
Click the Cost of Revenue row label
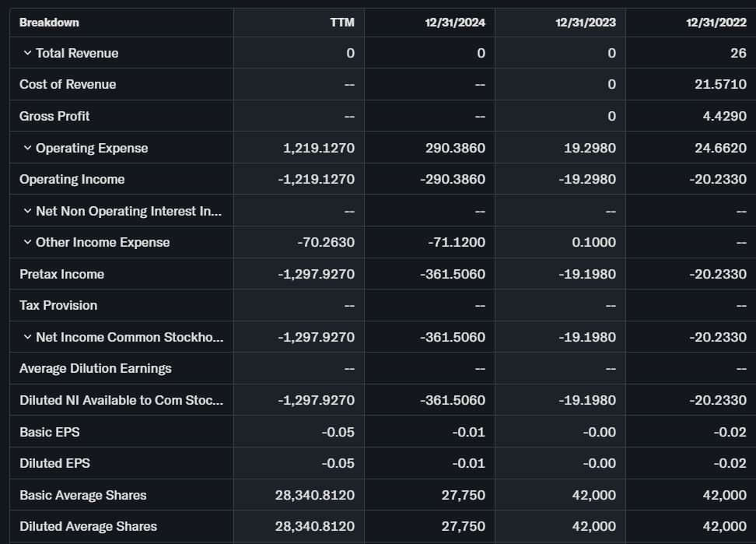pyautogui.click(x=68, y=84)
